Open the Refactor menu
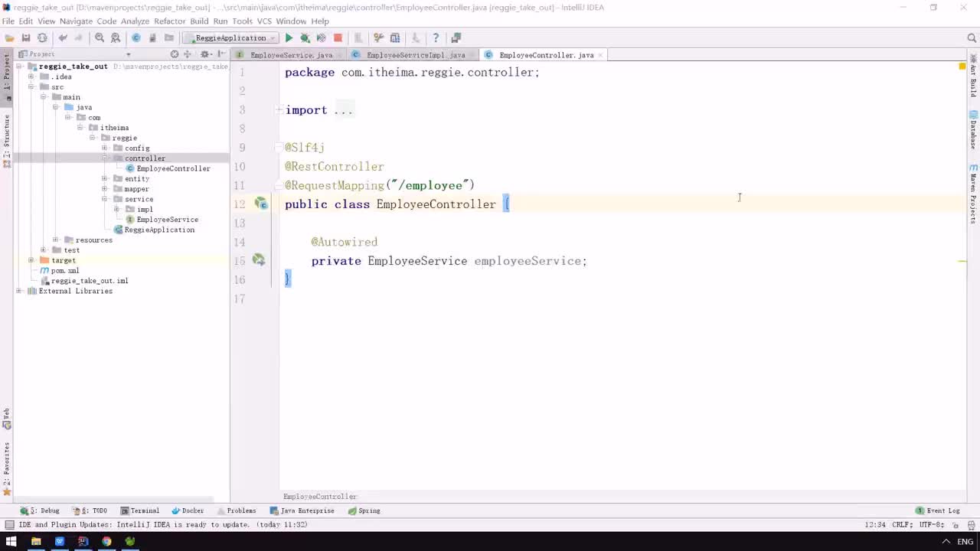The image size is (980, 551). pyautogui.click(x=169, y=21)
